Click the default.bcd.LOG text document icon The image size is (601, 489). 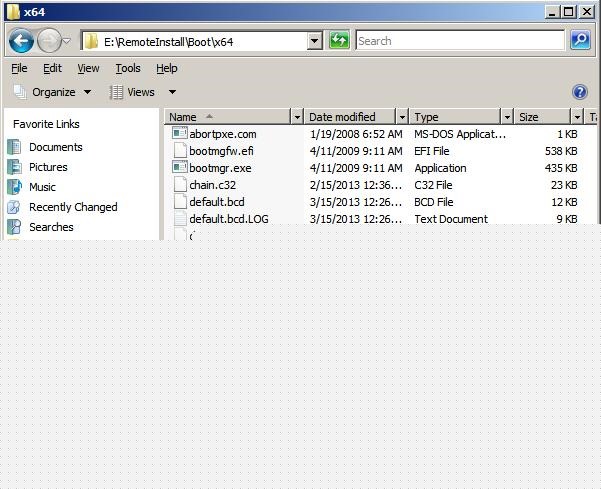coord(180,218)
